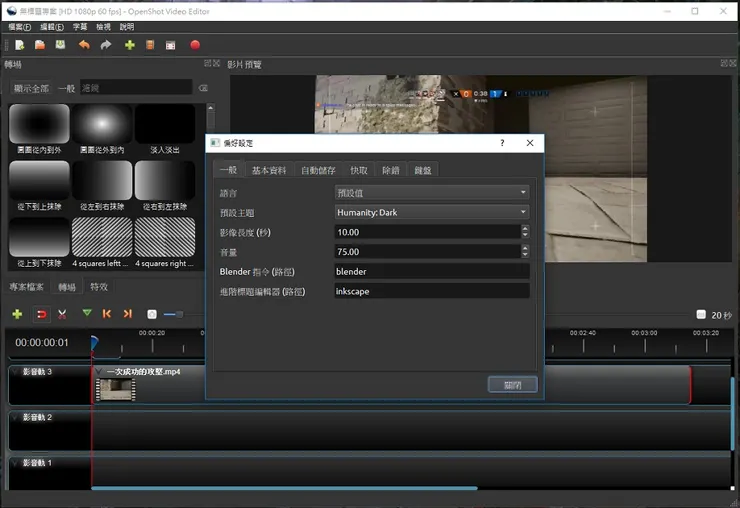Open the 檢視 menu
The width and height of the screenshot is (740, 508).
pos(103,27)
